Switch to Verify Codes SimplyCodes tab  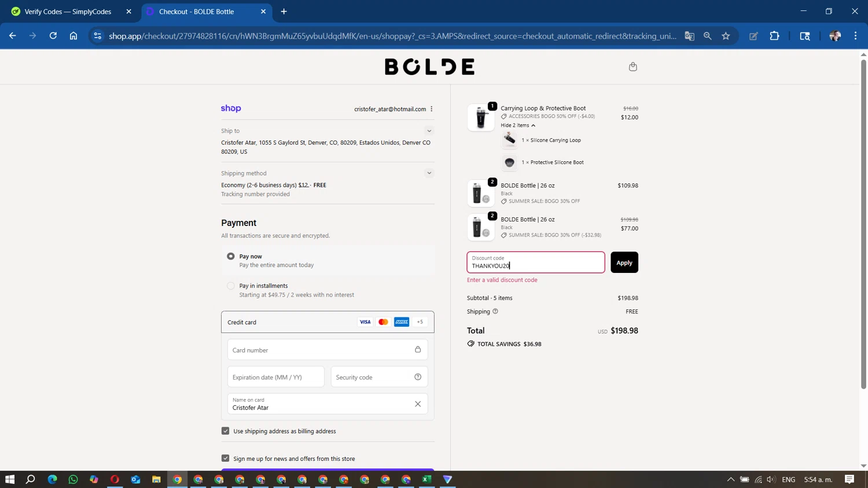point(68,12)
